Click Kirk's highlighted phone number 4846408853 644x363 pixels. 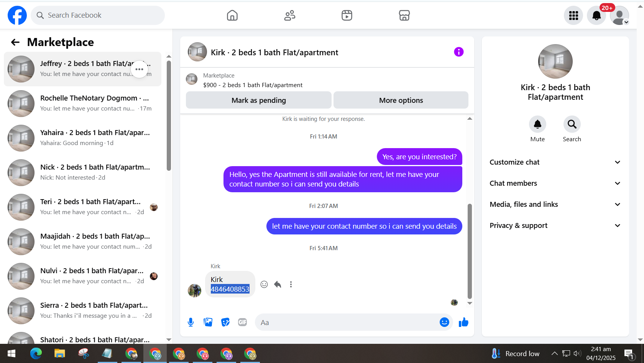(x=230, y=289)
